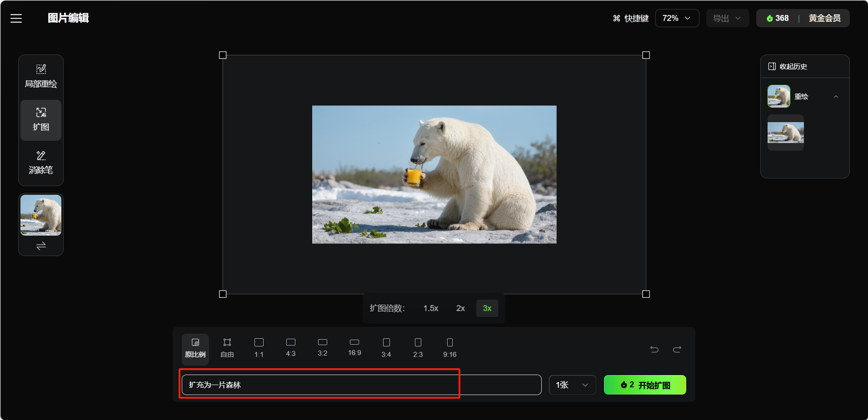This screenshot has height=420, width=868.
Task: Select the 原比例 original ratio option
Action: [195, 348]
